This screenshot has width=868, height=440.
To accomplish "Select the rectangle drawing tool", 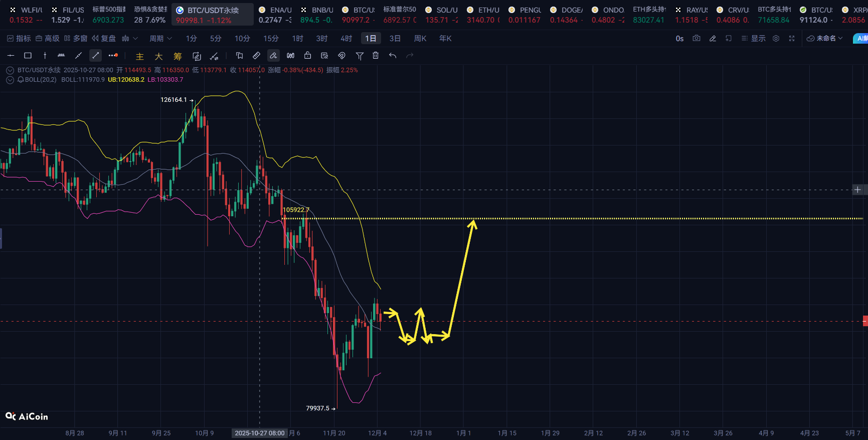I will (x=28, y=56).
